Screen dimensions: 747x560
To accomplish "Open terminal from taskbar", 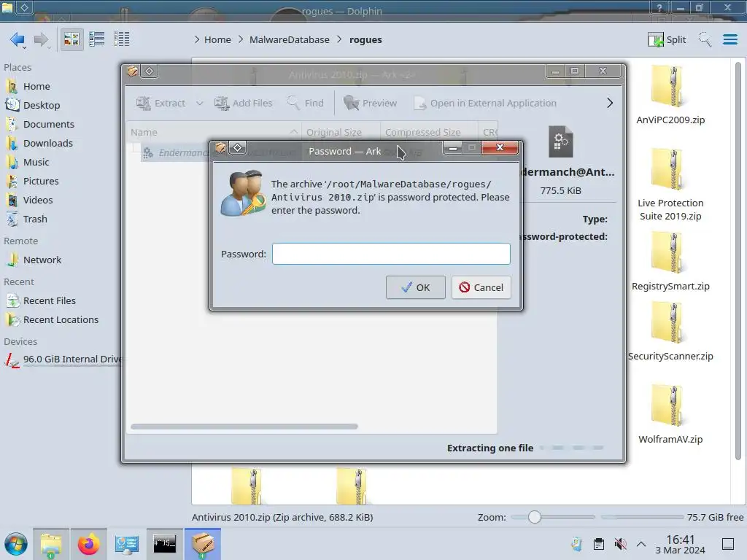I will coord(164,544).
